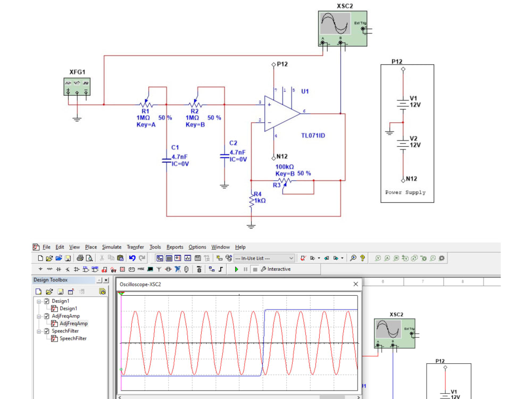Open back annotation dropdown arrow

319,258
